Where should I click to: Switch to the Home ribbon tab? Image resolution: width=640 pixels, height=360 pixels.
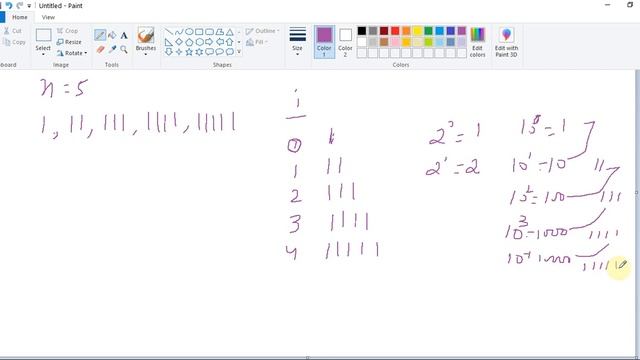[20, 17]
